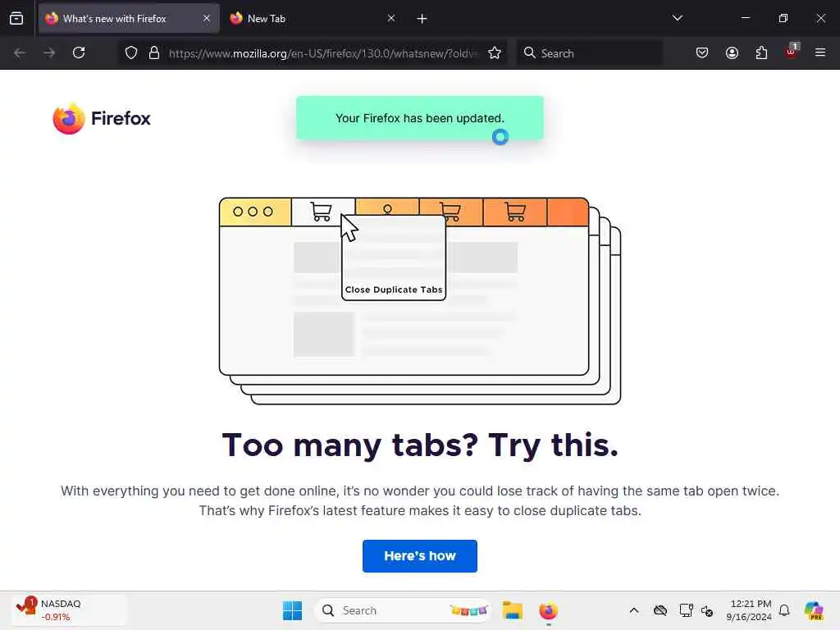Click the mozilla.org URL address bar

click(x=322, y=53)
